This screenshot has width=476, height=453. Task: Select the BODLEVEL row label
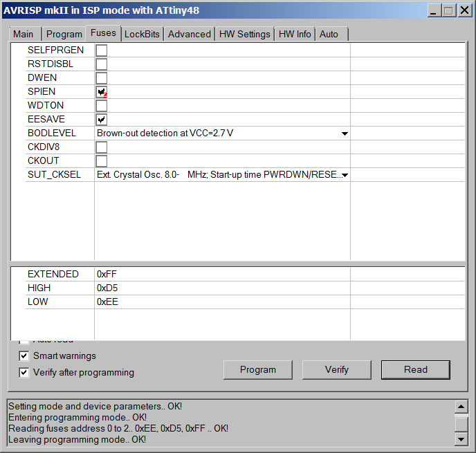[x=52, y=133]
